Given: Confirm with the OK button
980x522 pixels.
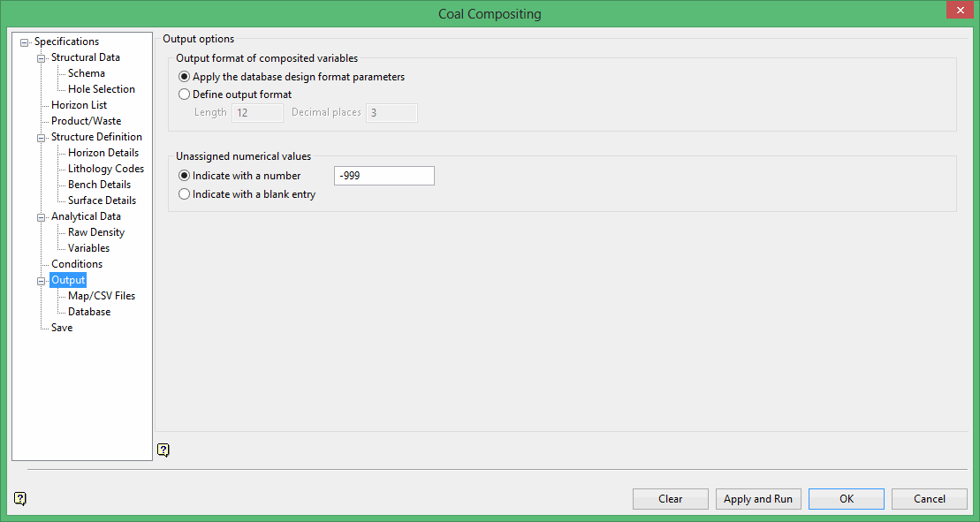Looking at the screenshot, I should 846,499.
